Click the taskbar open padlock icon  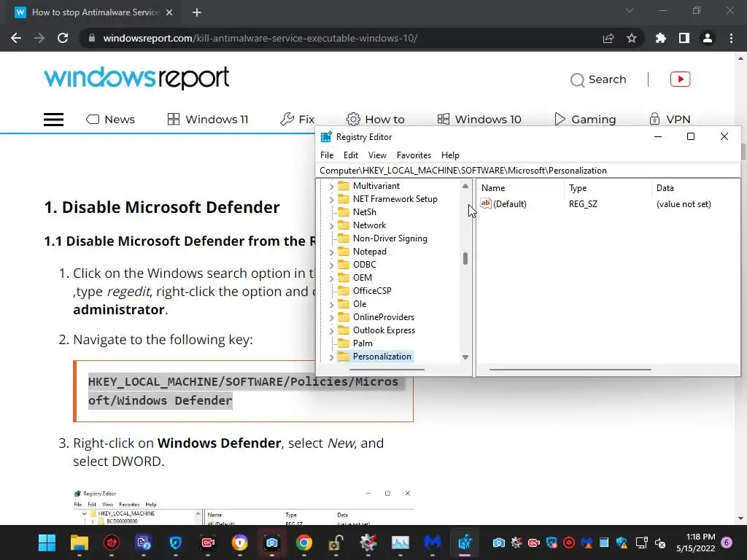tap(336, 542)
